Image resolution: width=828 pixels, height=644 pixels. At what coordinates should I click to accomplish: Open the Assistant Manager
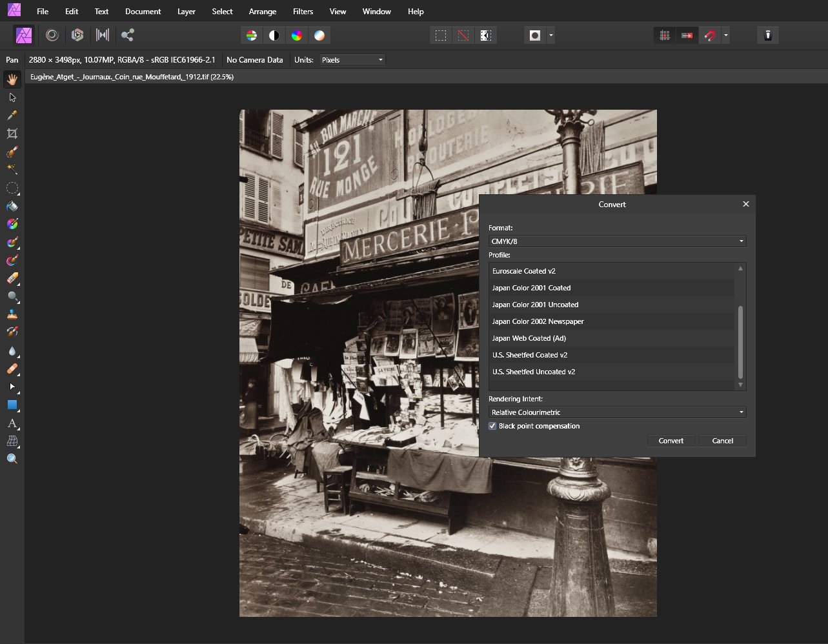point(768,35)
